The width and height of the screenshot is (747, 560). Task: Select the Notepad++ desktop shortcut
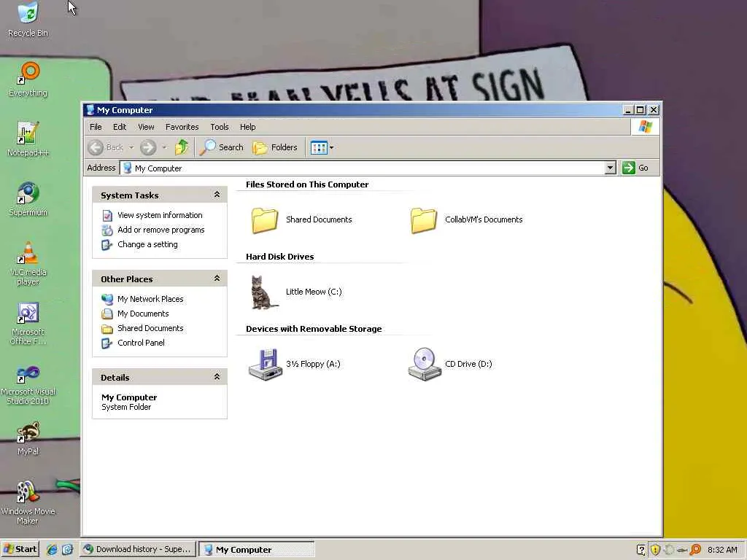28,139
